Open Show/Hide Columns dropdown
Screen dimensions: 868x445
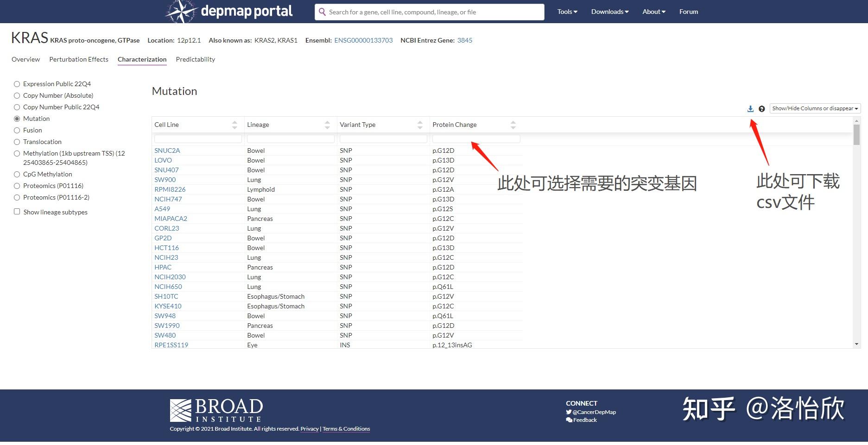coord(815,108)
